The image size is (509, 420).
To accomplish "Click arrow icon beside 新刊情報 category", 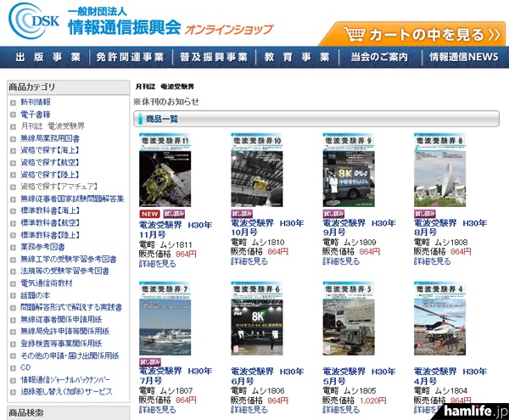I will tap(13, 102).
